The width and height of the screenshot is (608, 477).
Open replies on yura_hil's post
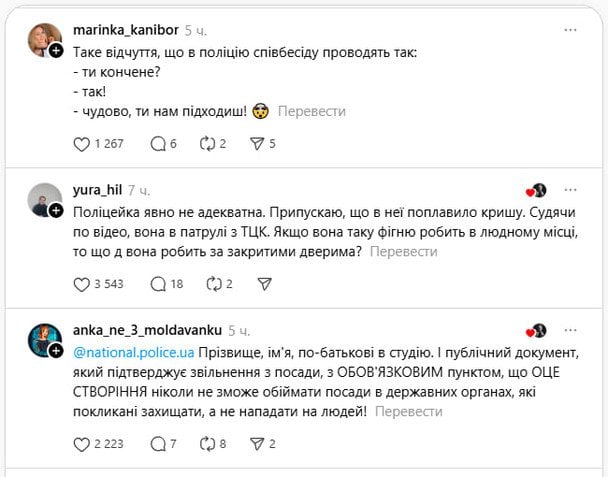[157, 284]
